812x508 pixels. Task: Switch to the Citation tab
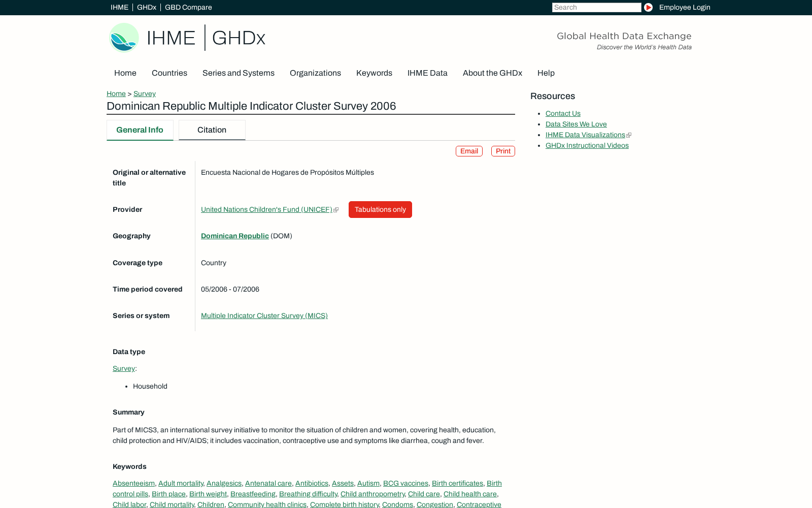[x=212, y=130]
